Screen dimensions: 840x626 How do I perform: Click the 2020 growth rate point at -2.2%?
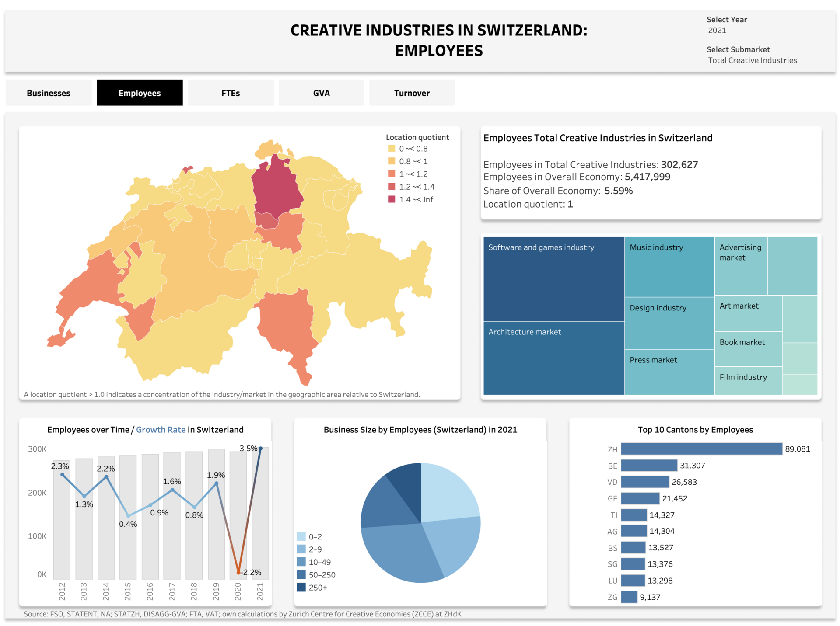click(x=238, y=572)
